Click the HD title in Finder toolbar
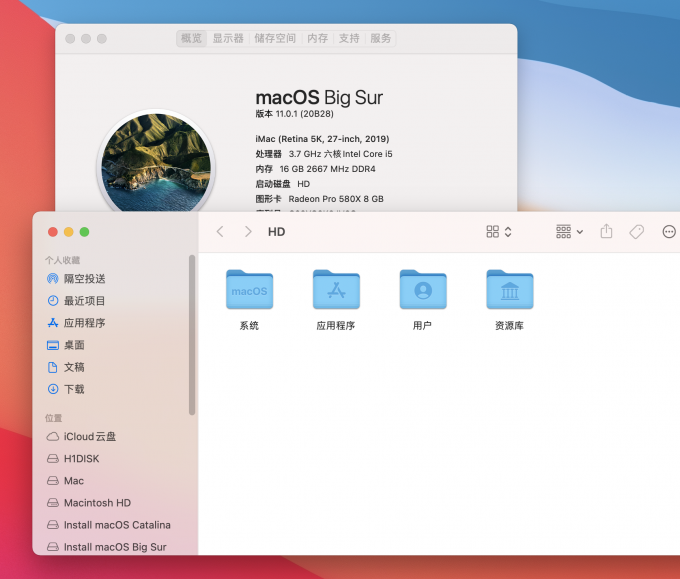This screenshot has height=579, width=680. click(x=276, y=232)
